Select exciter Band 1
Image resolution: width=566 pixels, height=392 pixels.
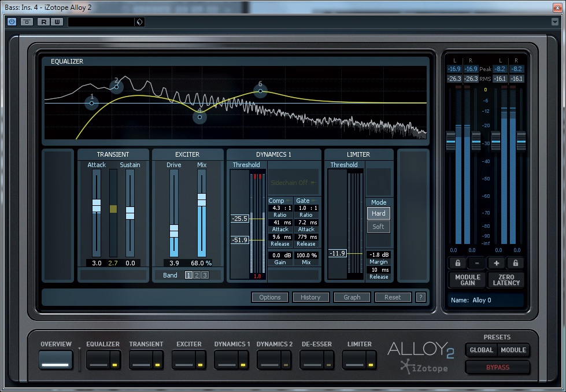pyautogui.click(x=188, y=275)
